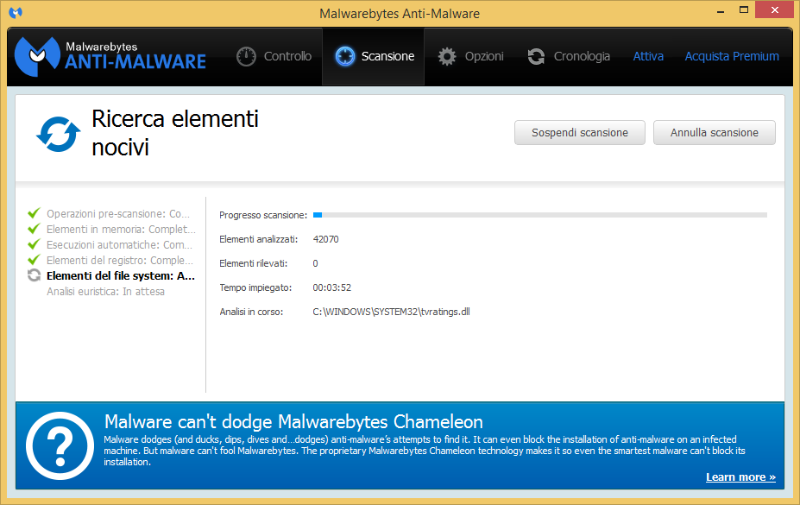Click the green checkmark beside Operazioni pre-scansione
Image resolution: width=800 pixels, height=505 pixels.
(x=34, y=213)
